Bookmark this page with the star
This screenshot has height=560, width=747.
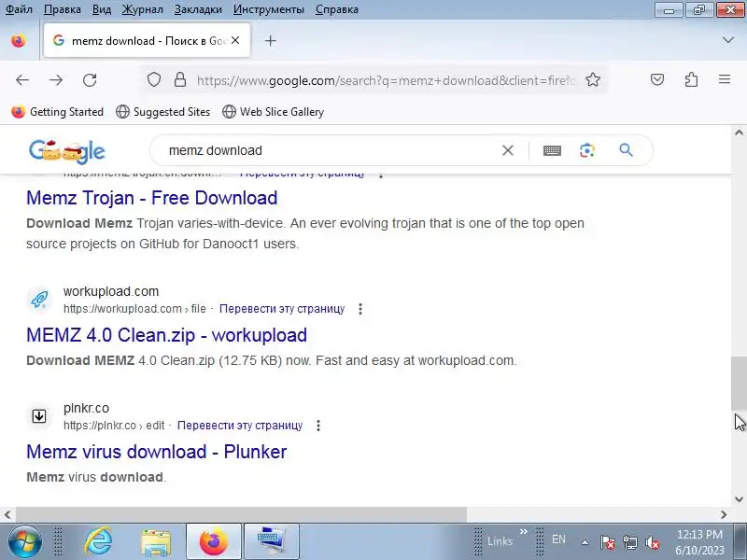[593, 79]
